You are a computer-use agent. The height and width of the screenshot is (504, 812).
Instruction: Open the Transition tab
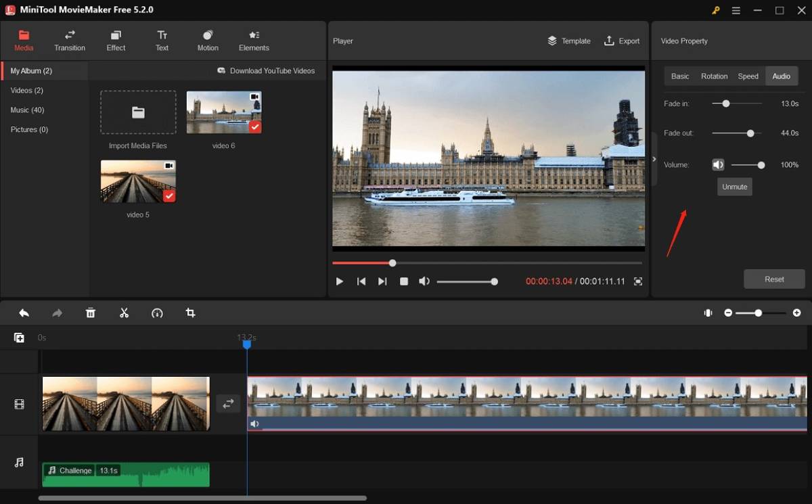point(70,41)
